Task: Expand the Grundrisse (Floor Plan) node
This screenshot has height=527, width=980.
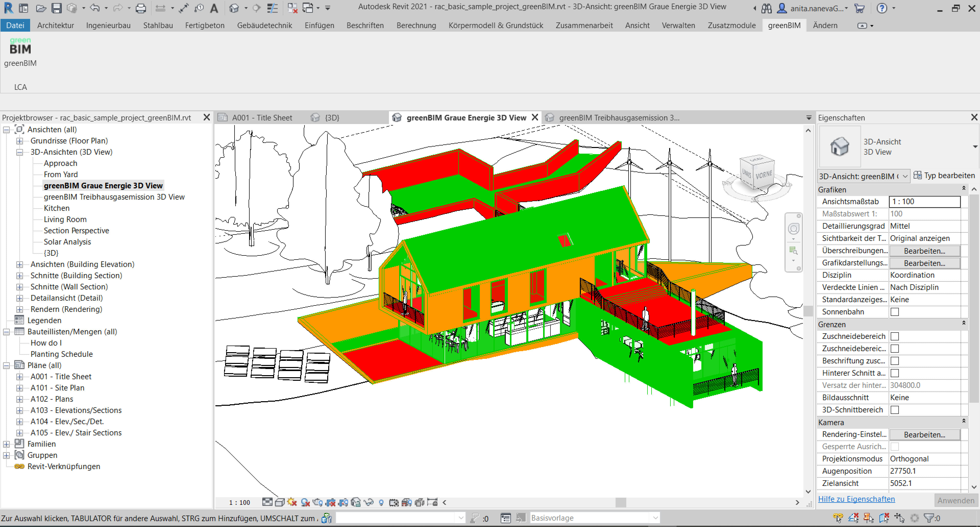Action: click(x=19, y=141)
